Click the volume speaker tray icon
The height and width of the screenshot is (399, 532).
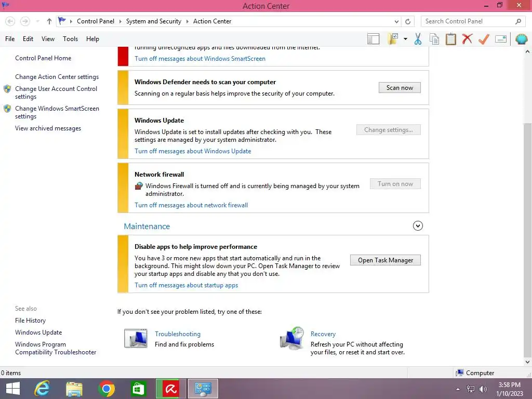(483, 389)
